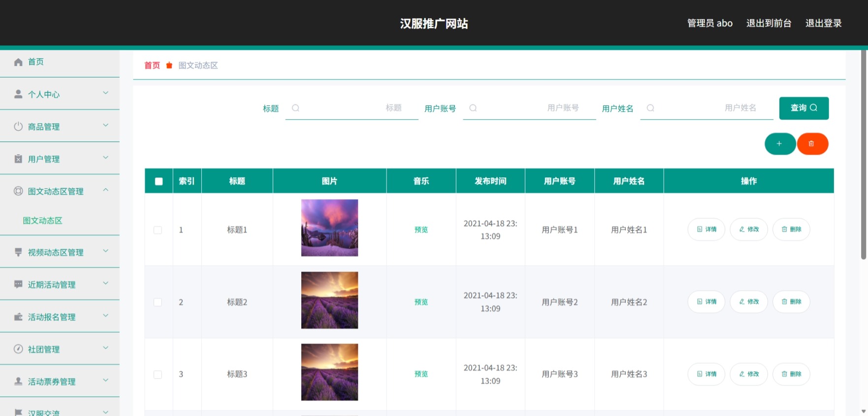Click the circle icon beside 图文动态区管理
This screenshot has width=868, height=416.
click(x=18, y=191)
